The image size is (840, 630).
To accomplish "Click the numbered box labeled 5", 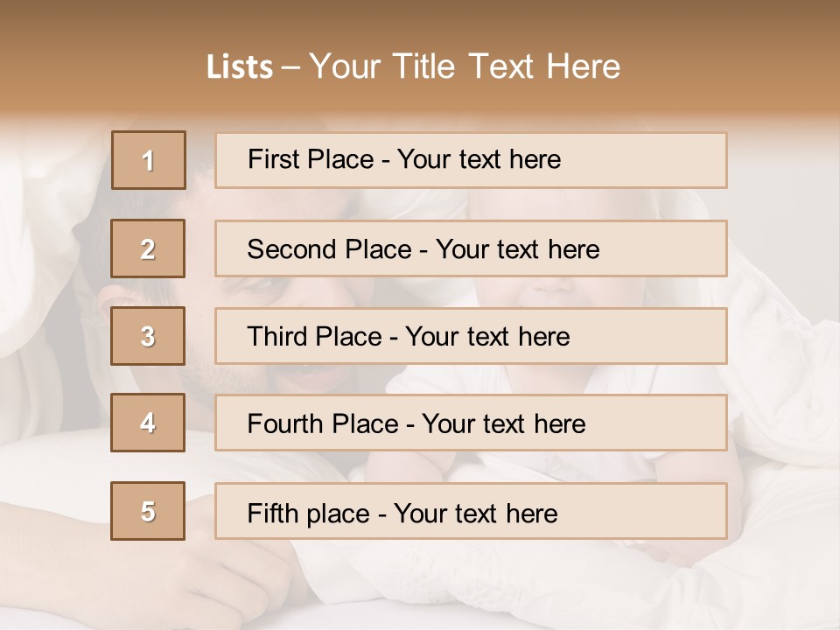I will pyautogui.click(x=148, y=511).
